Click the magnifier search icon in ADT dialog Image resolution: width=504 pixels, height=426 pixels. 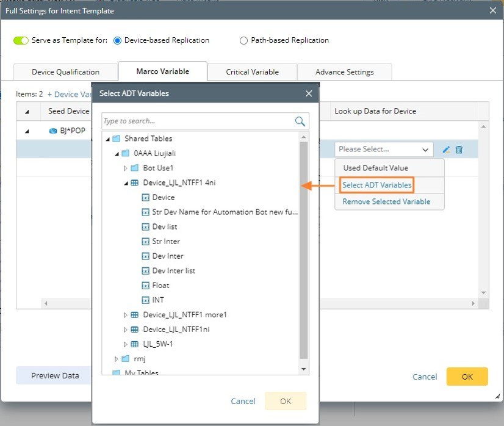pos(300,121)
